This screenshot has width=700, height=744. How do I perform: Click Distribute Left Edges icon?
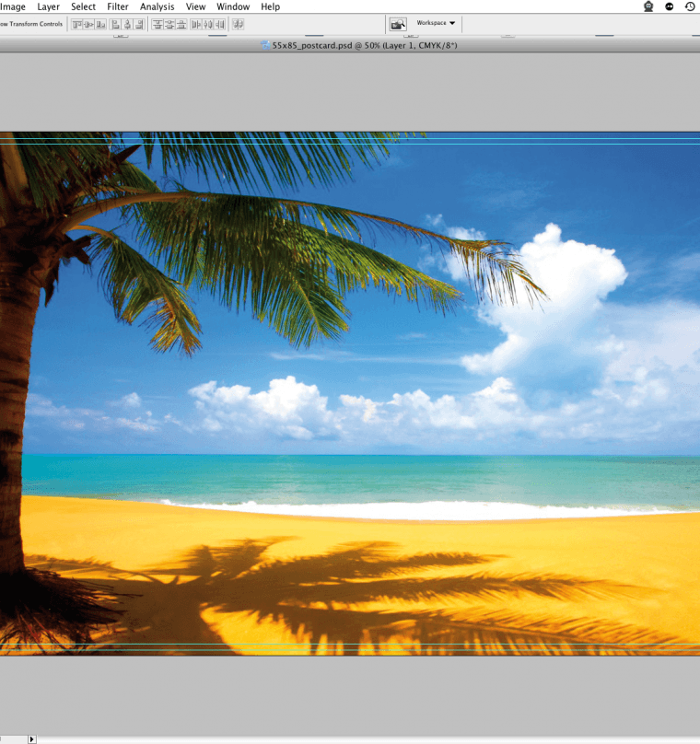click(x=196, y=24)
